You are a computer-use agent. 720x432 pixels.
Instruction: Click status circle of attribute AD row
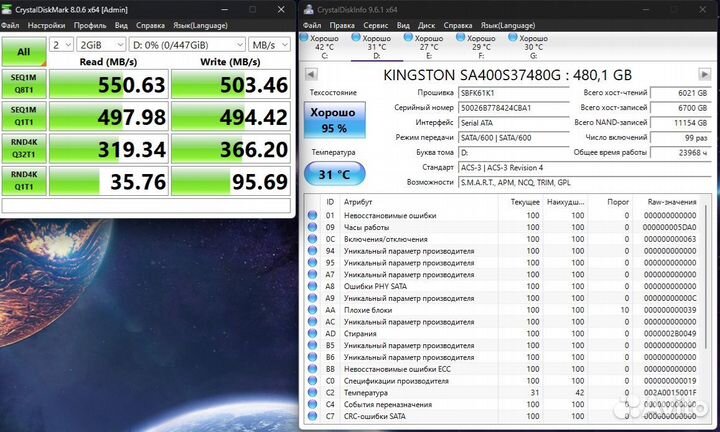point(312,333)
